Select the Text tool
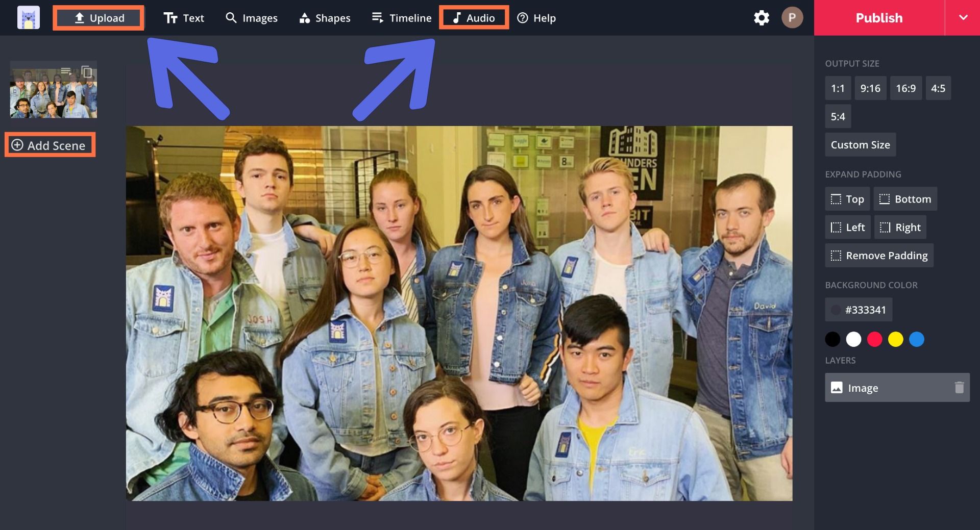 point(184,18)
